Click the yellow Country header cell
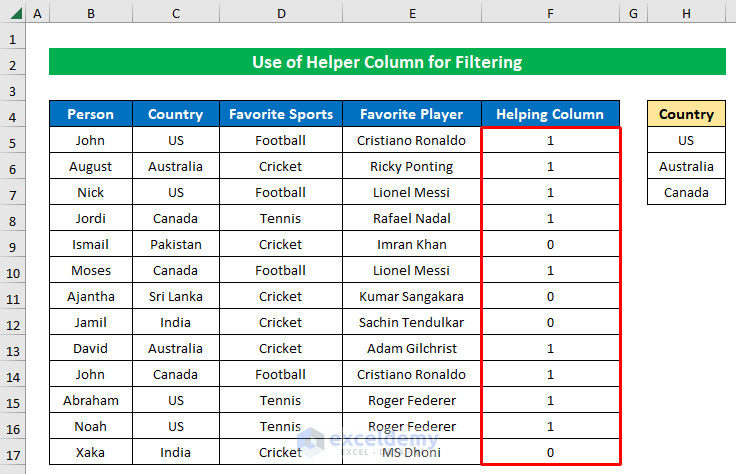 pos(686,114)
